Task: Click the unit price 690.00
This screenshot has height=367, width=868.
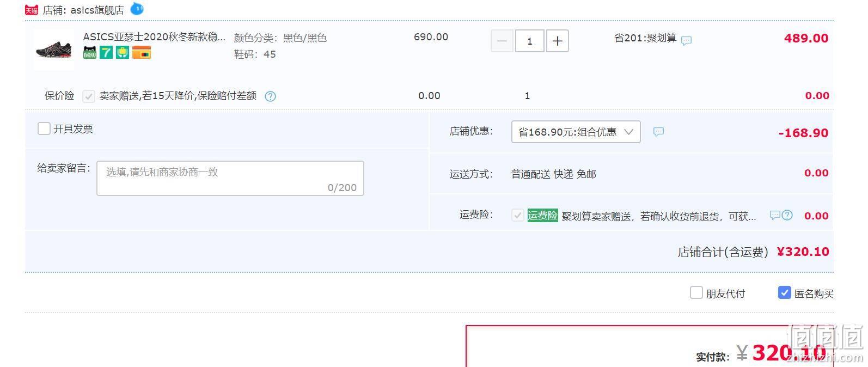Action: tap(431, 37)
